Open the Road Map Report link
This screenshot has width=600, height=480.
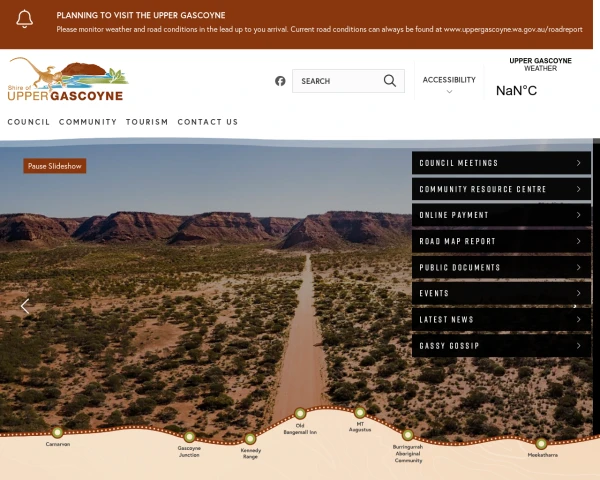tap(501, 241)
